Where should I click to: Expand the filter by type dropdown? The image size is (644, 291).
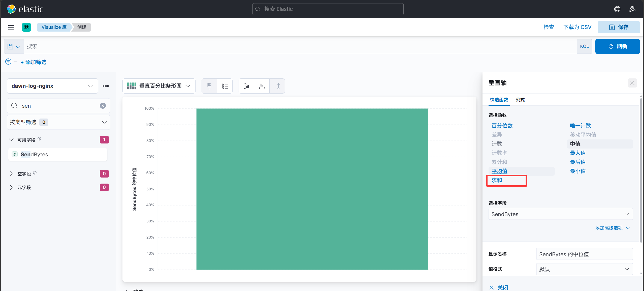coord(58,122)
